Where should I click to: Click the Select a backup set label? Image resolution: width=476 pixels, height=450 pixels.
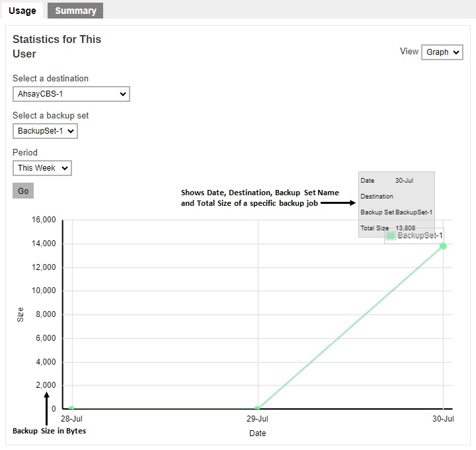pyautogui.click(x=50, y=115)
